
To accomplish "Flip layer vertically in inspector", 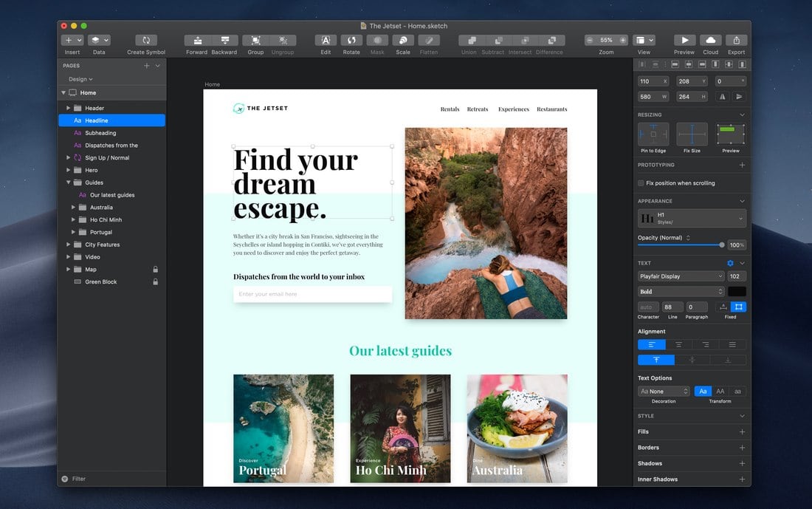I will click(739, 97).
